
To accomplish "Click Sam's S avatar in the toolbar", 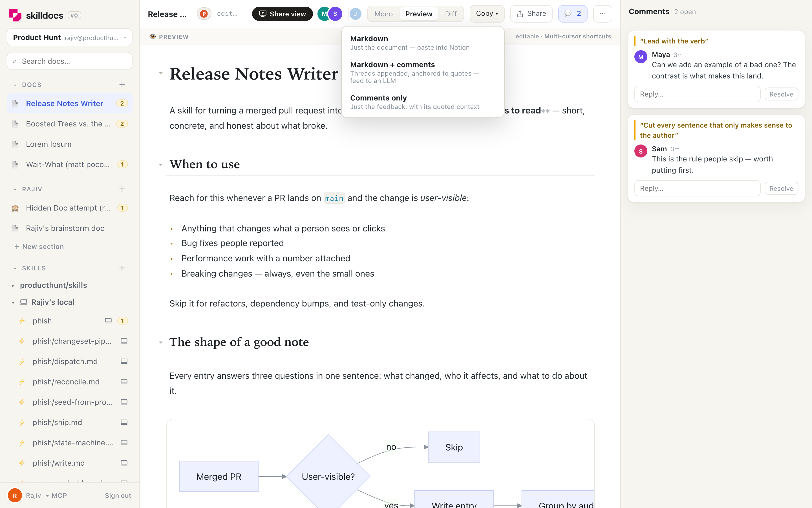I will click(335, 14).
